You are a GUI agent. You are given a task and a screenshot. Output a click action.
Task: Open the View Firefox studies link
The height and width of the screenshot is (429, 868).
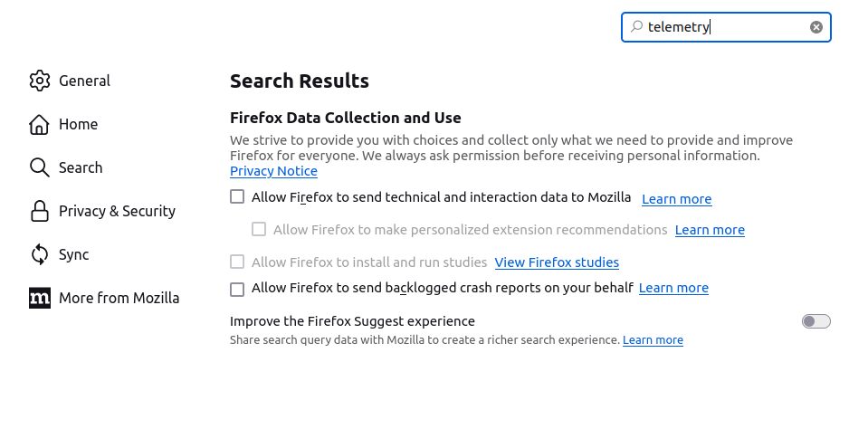click(557, 262)
